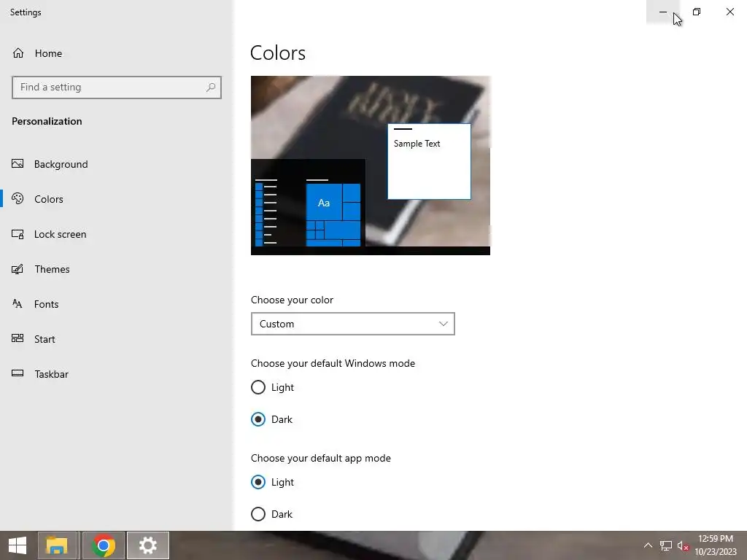The image size is (747, 560).
Task: Click the Colors palette icon
Action: pyautogui.click(x=18, y=198)
